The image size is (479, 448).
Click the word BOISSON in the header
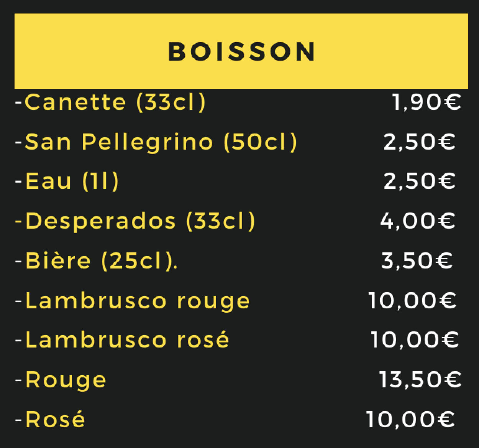242,51
